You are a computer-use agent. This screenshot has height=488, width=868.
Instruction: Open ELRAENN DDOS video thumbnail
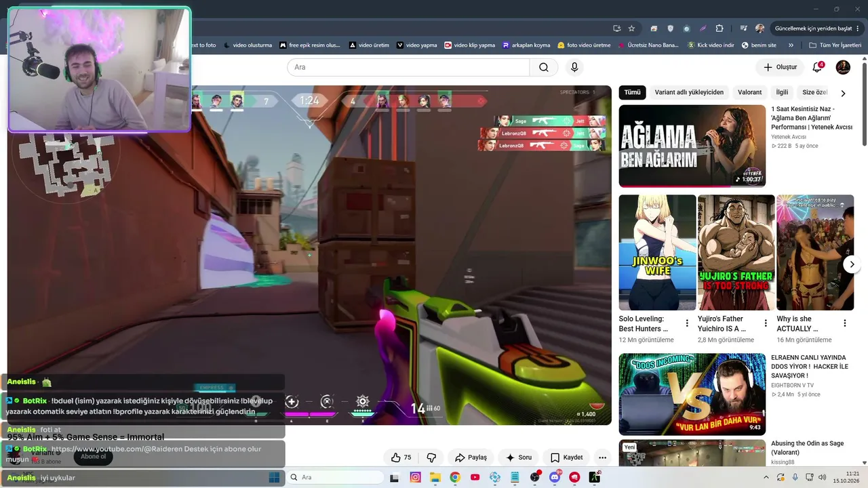coord(692,394)
